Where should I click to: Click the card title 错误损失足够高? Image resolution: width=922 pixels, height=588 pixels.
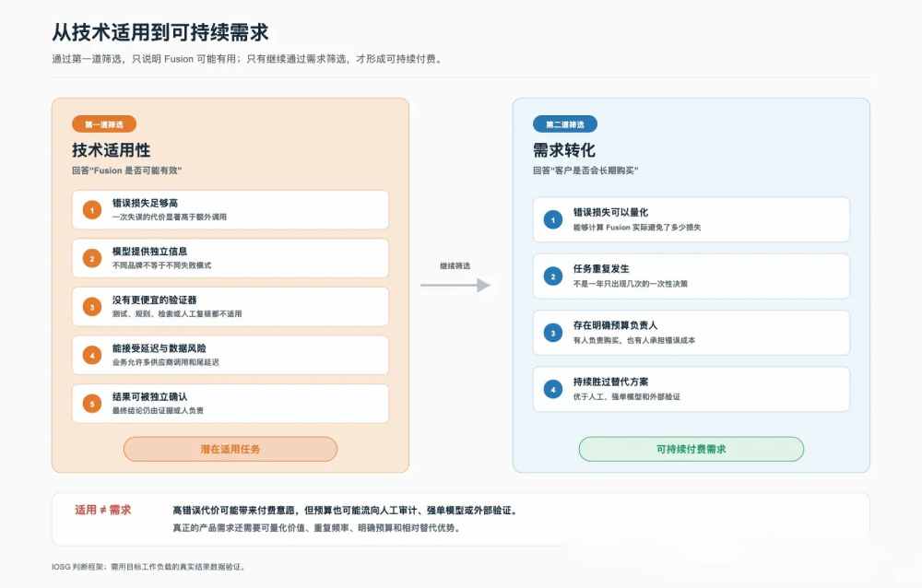click(x=146, y=203)
